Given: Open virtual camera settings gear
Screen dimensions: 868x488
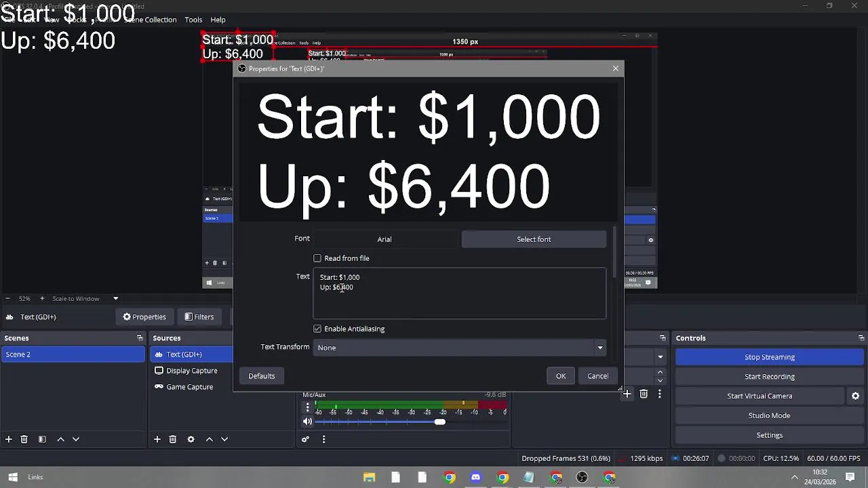Looking at the screenshot, I should point(855,396).
